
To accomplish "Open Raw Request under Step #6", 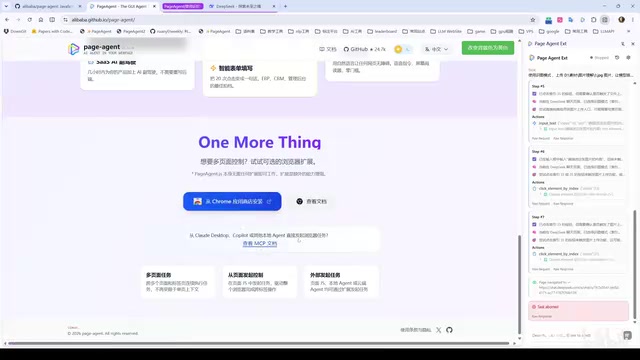I will click(x=540, y=204).
